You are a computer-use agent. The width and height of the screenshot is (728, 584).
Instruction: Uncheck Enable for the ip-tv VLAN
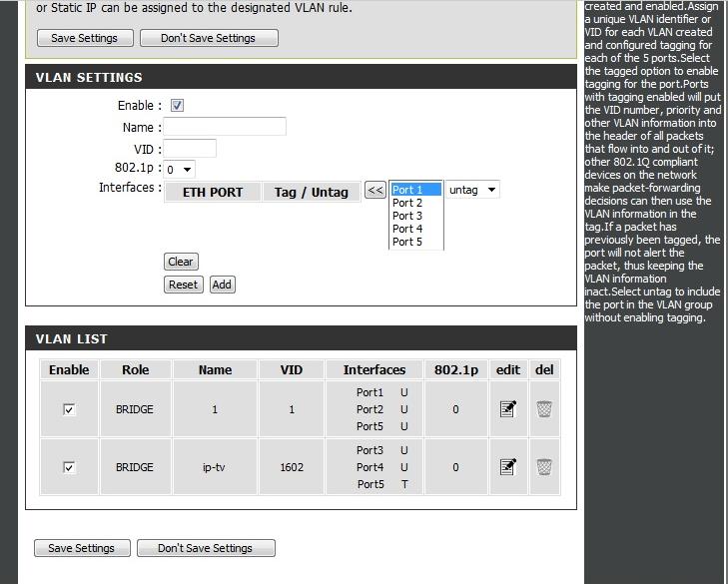pyautogui.click(x=69, y=467)
